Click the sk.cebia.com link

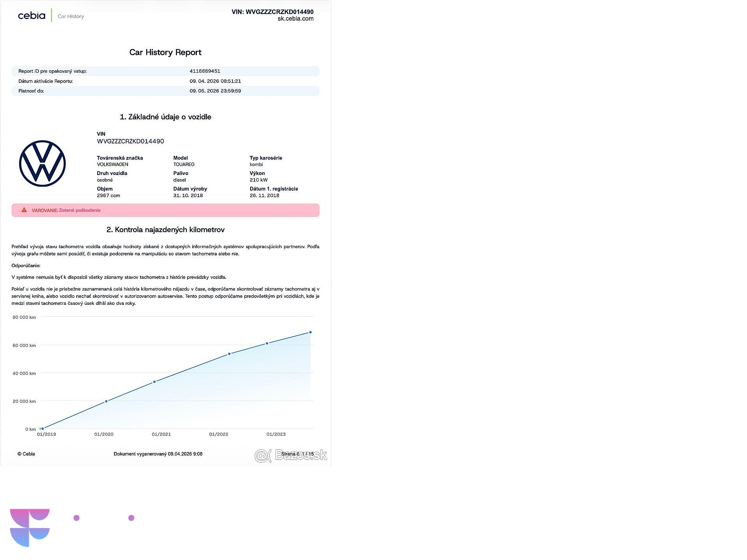click(x=295, y=19)
